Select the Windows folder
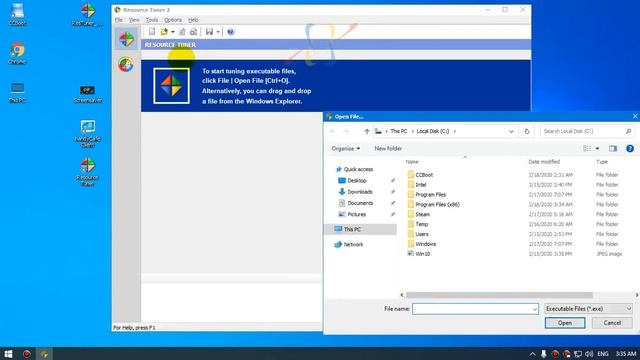 [422, 244]
